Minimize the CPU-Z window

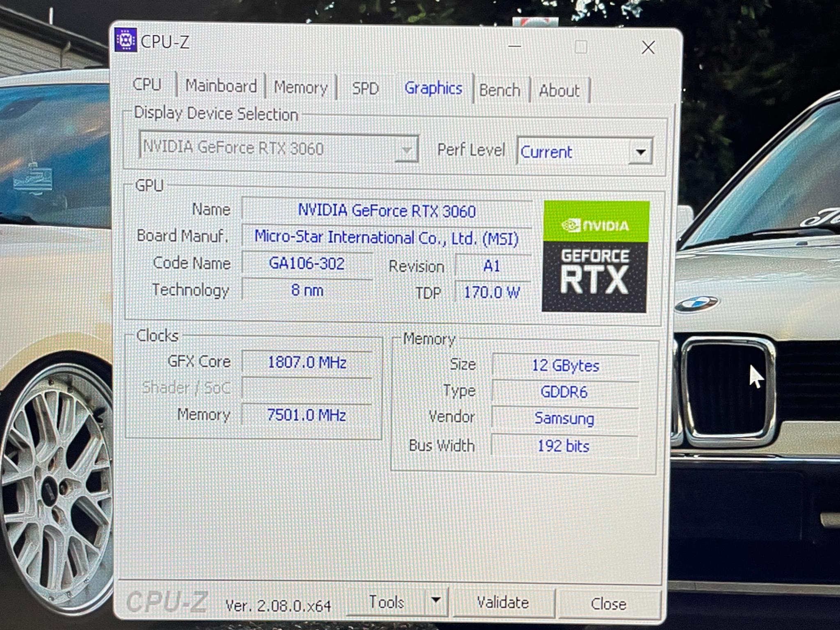click(515, 46)
